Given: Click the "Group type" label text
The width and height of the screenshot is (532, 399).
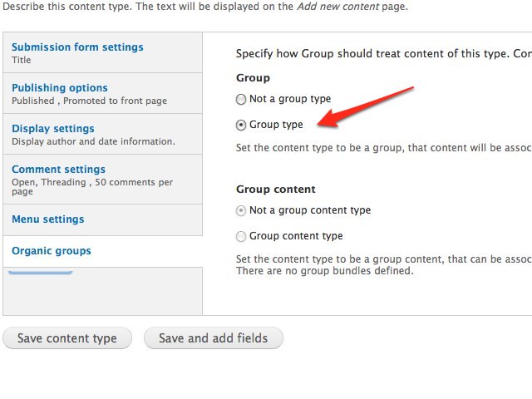Looking at the screenshot, I should (276, 125).
